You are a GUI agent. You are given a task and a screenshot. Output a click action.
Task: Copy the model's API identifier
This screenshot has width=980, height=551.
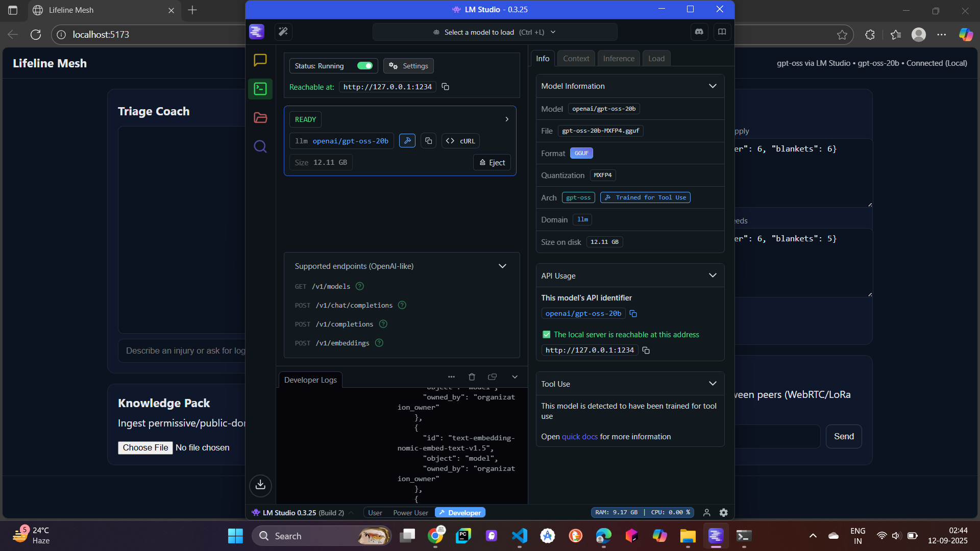[633, 314]
